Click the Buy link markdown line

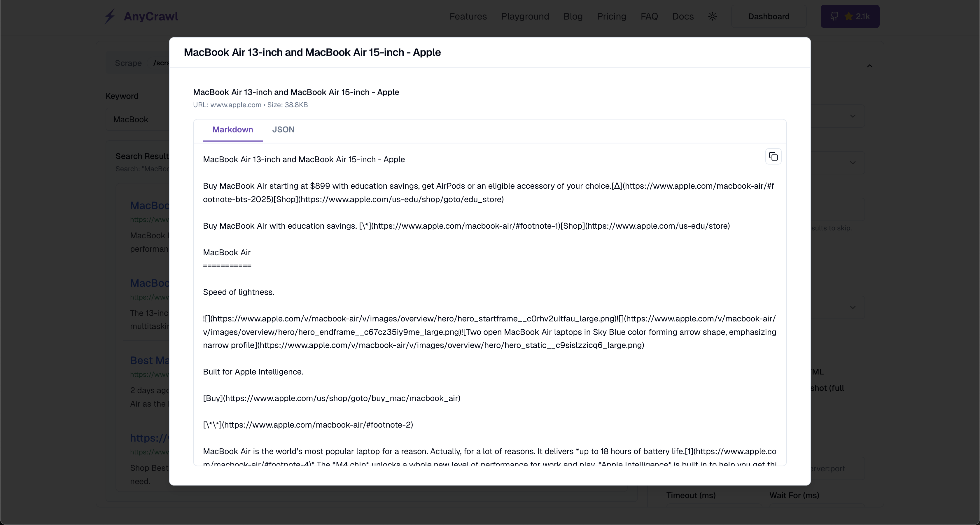pos(331,398)
